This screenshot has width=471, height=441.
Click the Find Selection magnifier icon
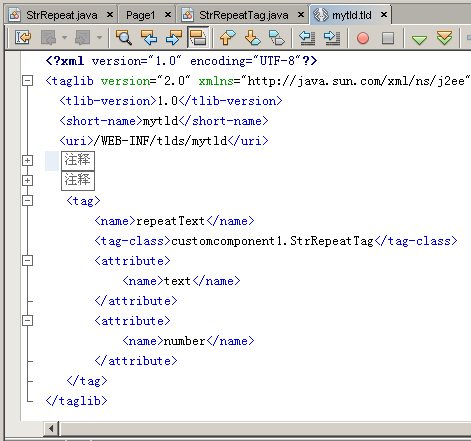pyautogui.click(x=124, y=38)
